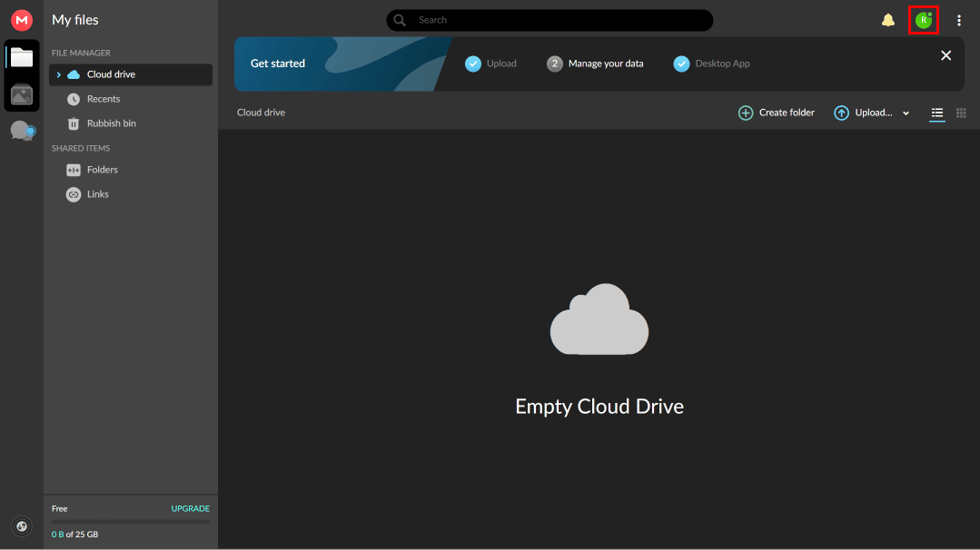Click the My files title
Viewport: 980px width, 550px height.
[75, 20]
